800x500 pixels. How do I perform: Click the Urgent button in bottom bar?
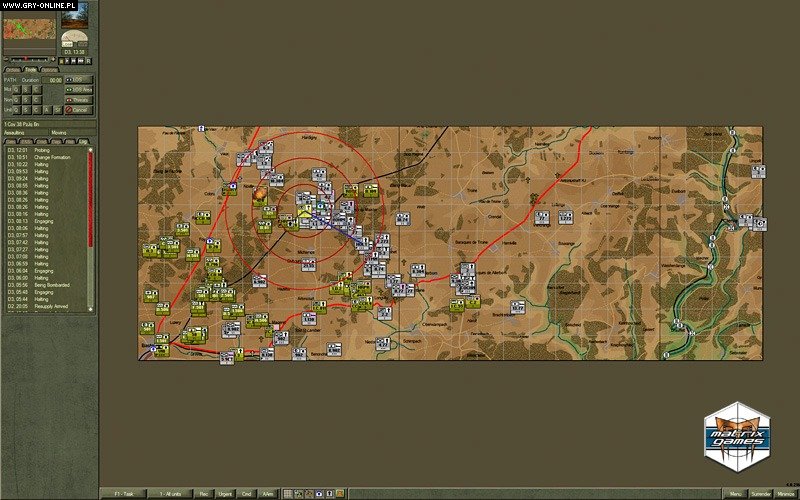click(x=225, y=494)
